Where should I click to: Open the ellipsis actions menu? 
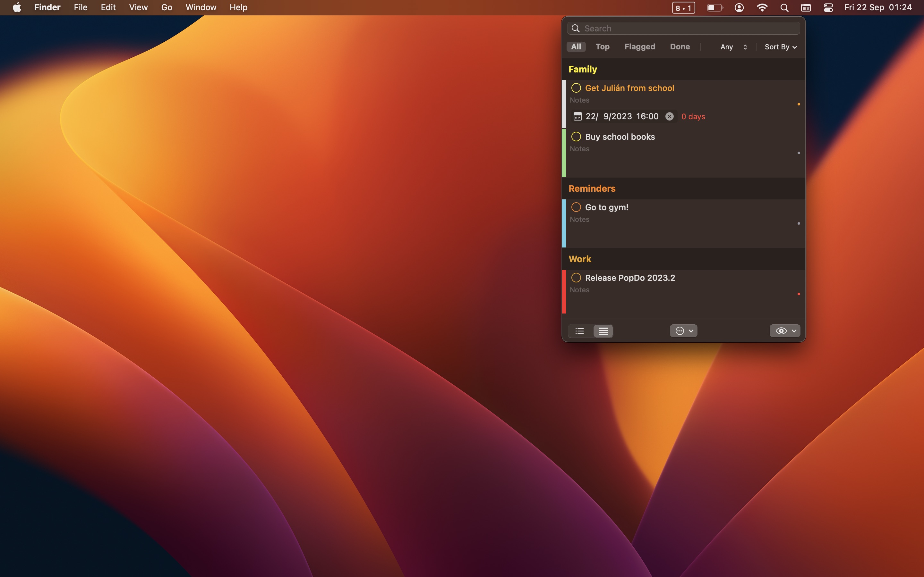point(683,331)
